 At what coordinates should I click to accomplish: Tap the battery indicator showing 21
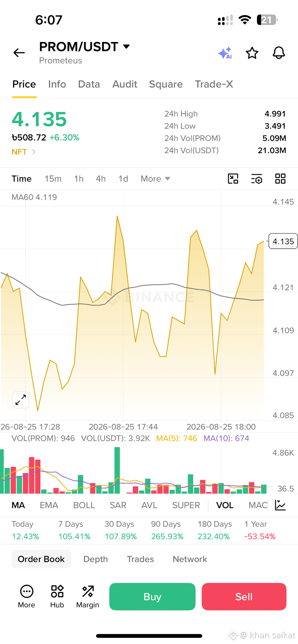pyautogui.click(x=267, y=20)
